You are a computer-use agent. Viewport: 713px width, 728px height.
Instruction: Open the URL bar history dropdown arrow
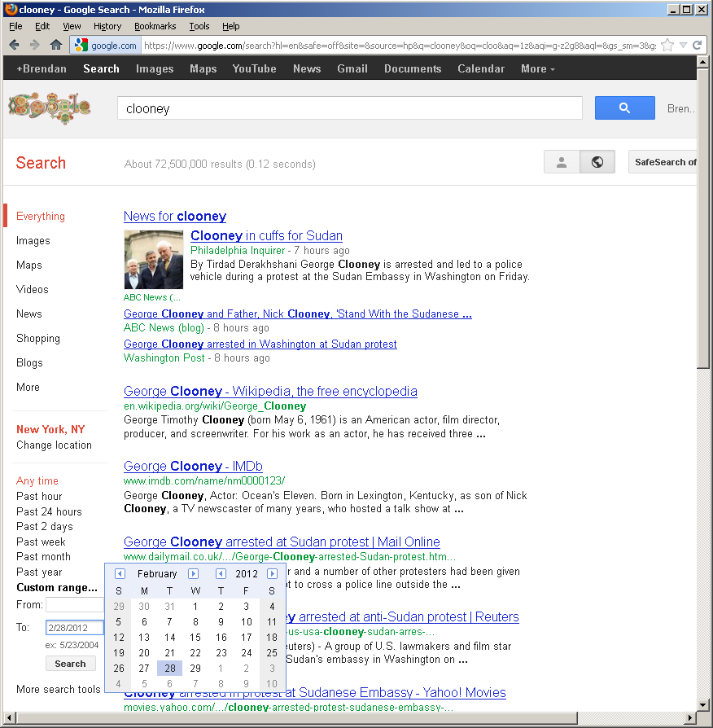[684, 45]
